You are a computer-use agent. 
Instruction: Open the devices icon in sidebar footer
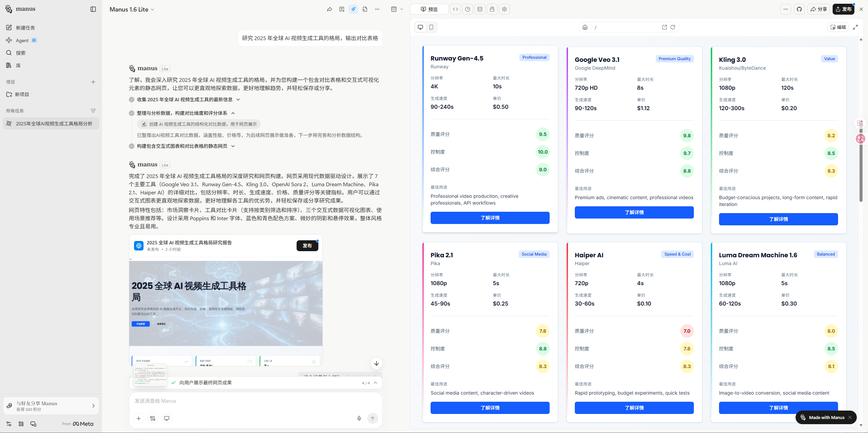(33, 424)
